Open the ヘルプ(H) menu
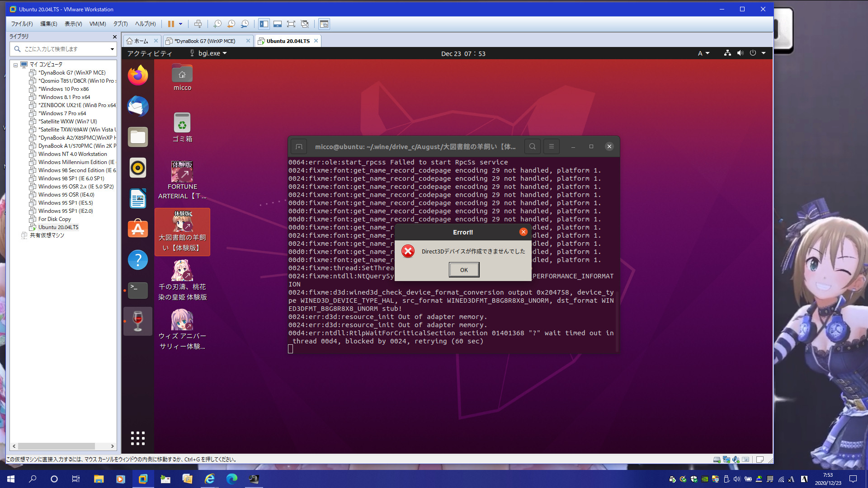This screenshot has width=868, height=488. tap(145, 24)
